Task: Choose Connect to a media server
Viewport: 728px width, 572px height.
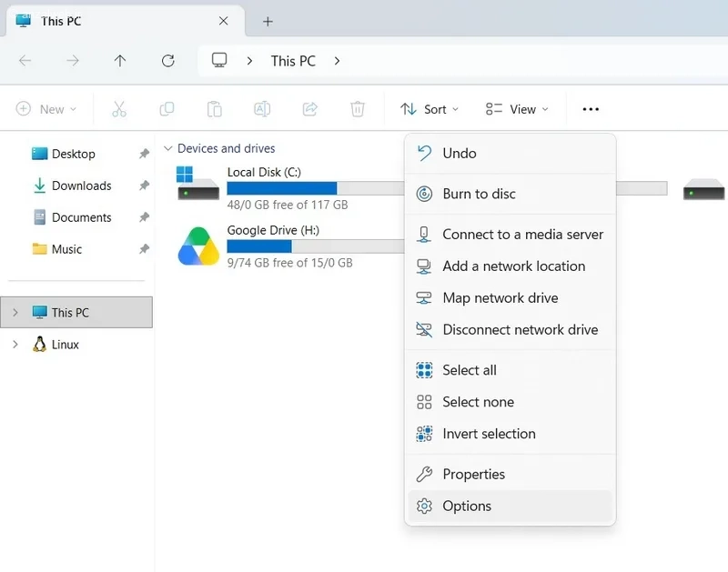Action: click(x=511, y=235)
